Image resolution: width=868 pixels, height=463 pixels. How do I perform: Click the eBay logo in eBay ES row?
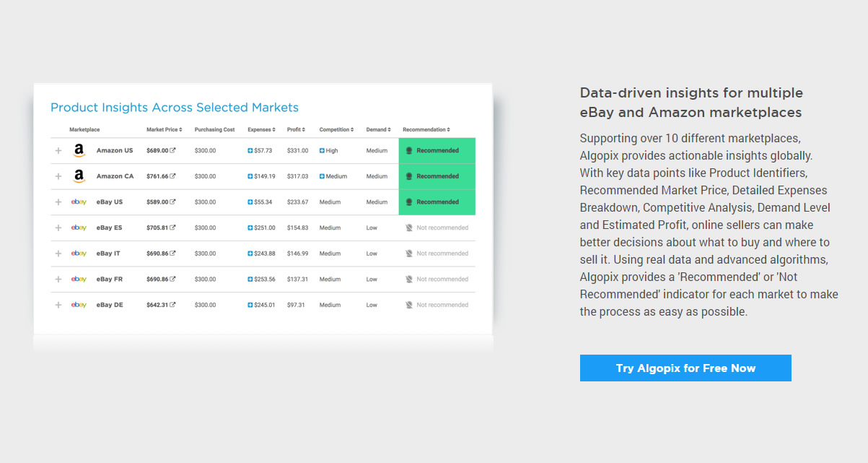(x=79, y=228)
